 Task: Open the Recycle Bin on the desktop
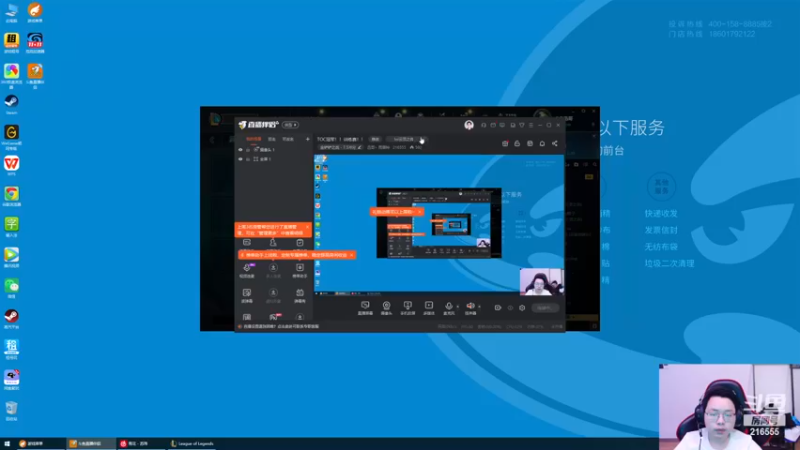click(x=11, y=410)
